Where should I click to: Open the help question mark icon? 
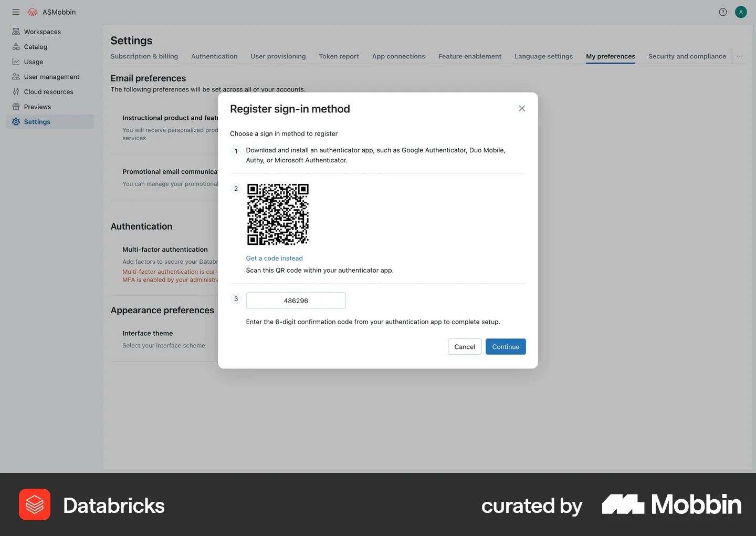click(x=723, y=12)
